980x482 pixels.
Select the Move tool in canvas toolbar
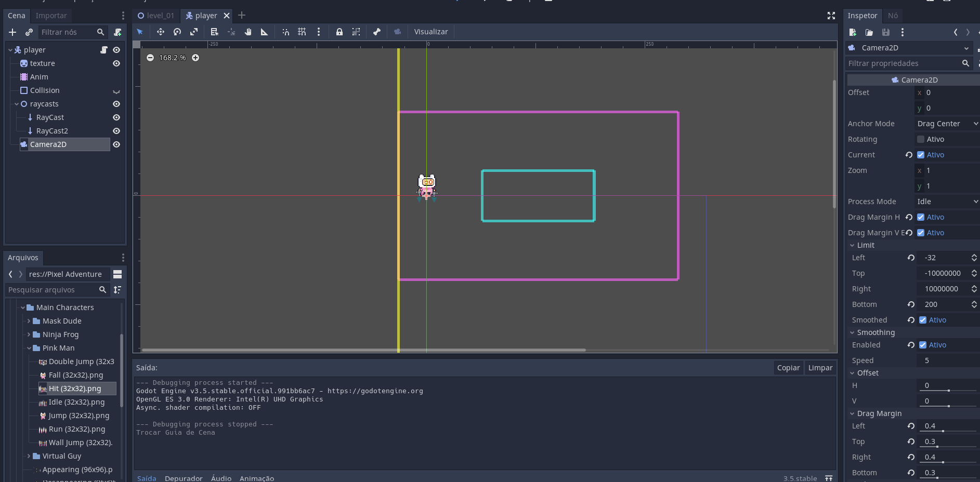tap(160, 32)
